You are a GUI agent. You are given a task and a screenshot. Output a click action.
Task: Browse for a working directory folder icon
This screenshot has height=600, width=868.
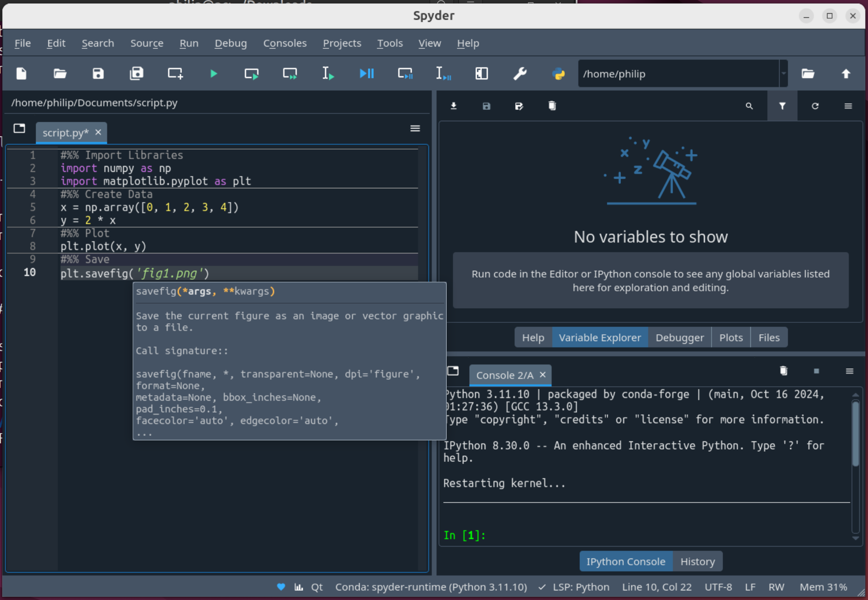[x=808, y=73]
